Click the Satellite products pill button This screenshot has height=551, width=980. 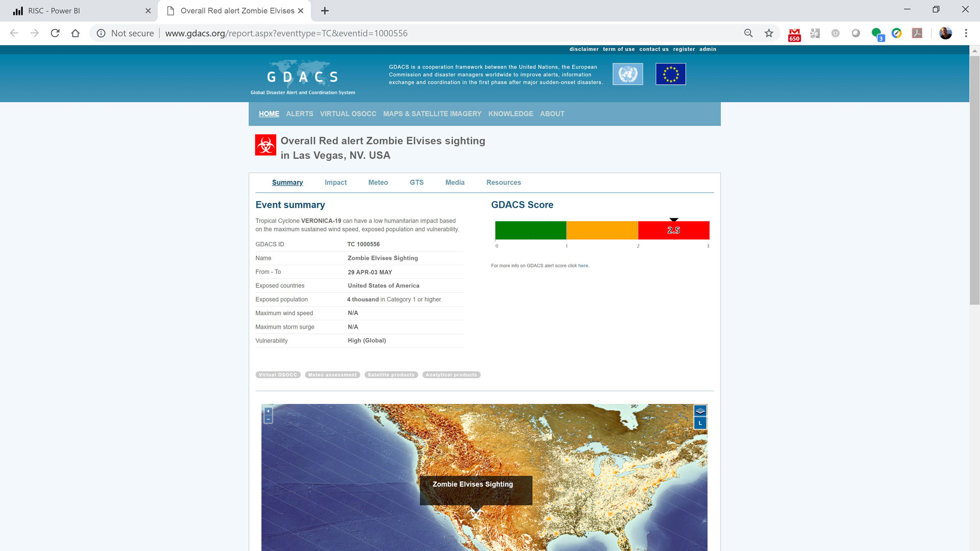pyautogui.click(x=391, y=375)
